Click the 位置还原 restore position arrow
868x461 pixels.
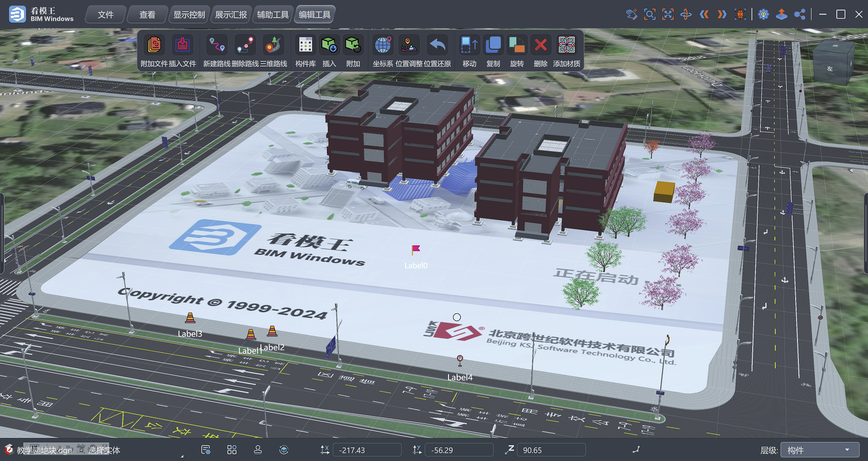[437, 45]
